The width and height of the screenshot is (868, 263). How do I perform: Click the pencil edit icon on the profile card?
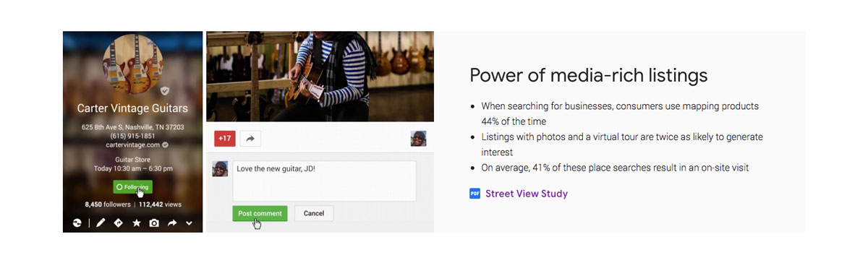click(101, 223)
